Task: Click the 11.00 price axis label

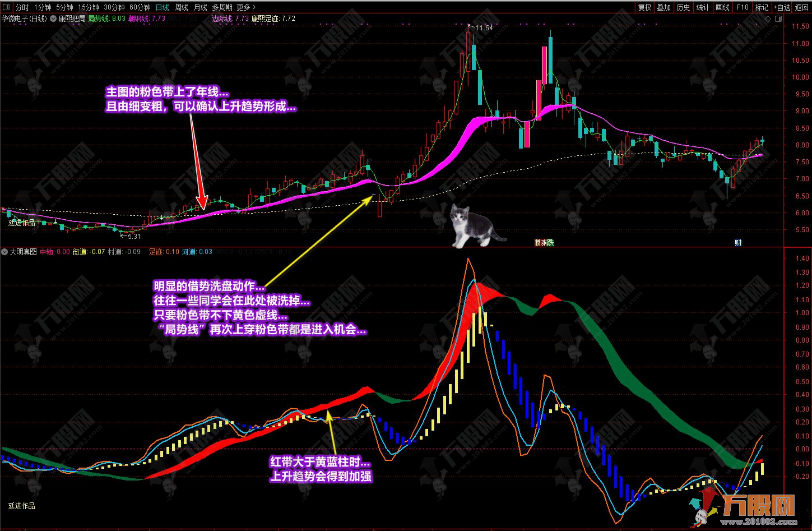Action: click(x=799, y=44)
